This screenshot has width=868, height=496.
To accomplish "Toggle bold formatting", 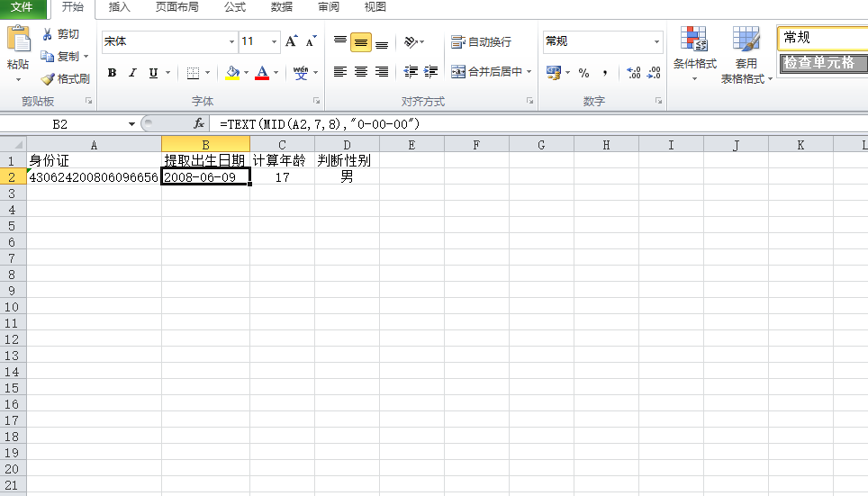I will coord(113,73).
